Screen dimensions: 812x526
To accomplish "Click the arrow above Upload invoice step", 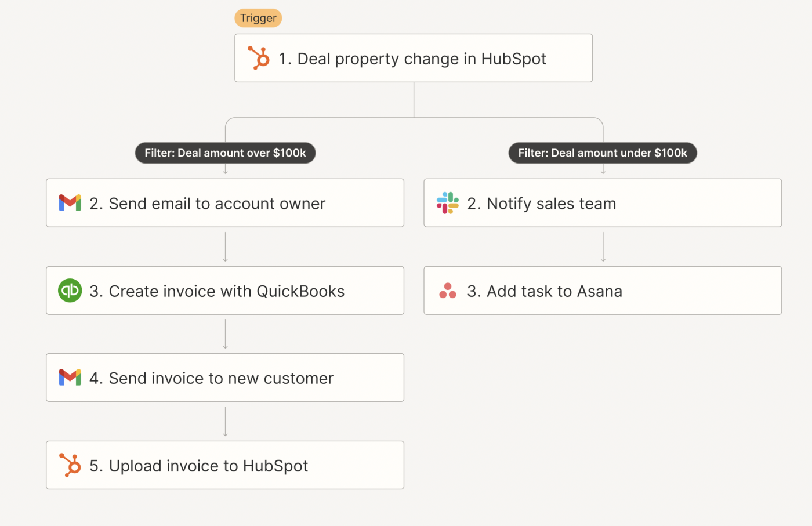I will [226, 422].
